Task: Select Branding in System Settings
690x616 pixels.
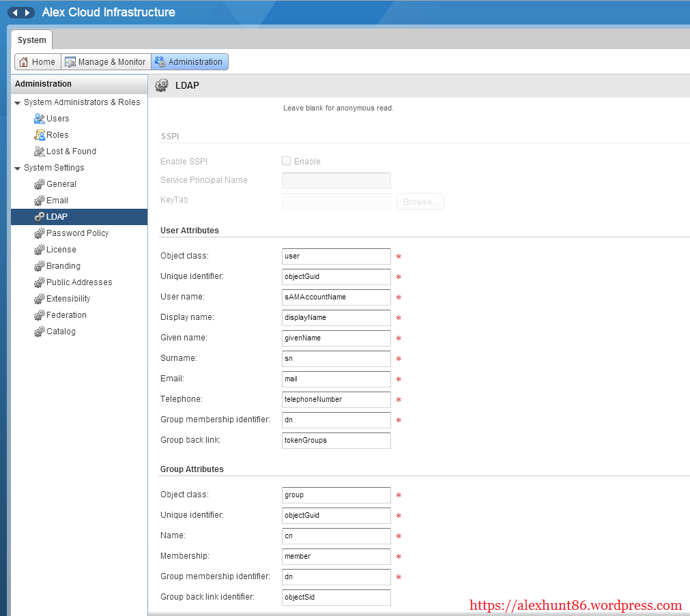Action: tap(63, 266)
